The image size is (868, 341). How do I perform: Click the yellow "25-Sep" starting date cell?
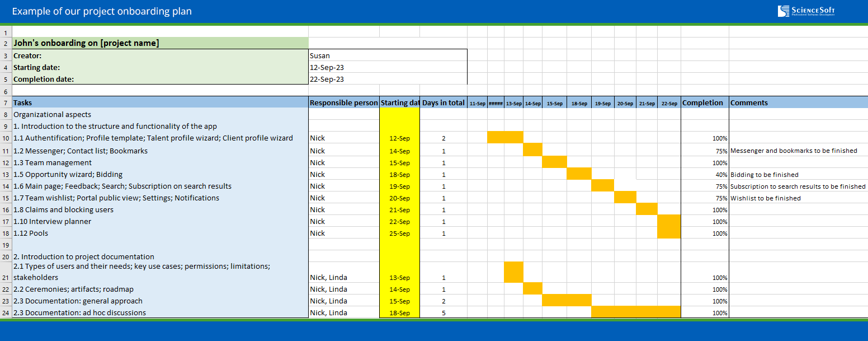[399, 233]
